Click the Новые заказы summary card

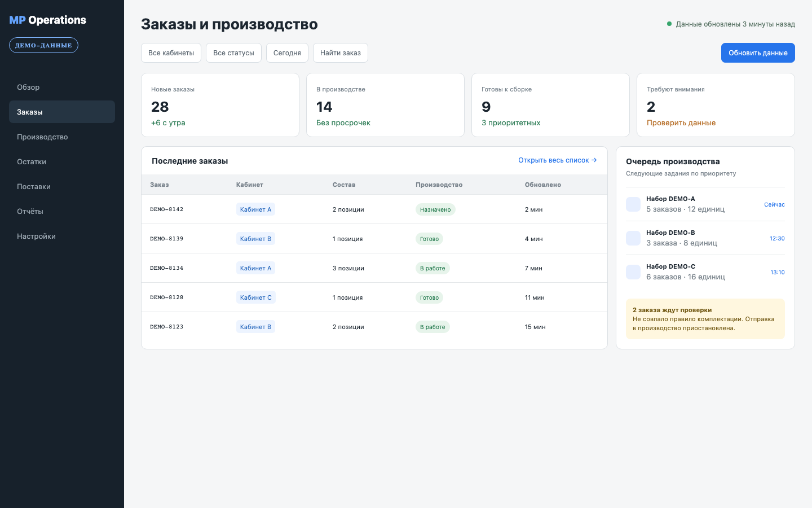pyautogui.click(x=220, y=105)
